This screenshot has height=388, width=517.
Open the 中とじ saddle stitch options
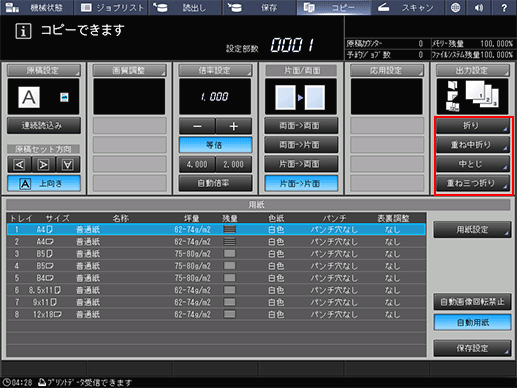(473, 164)
